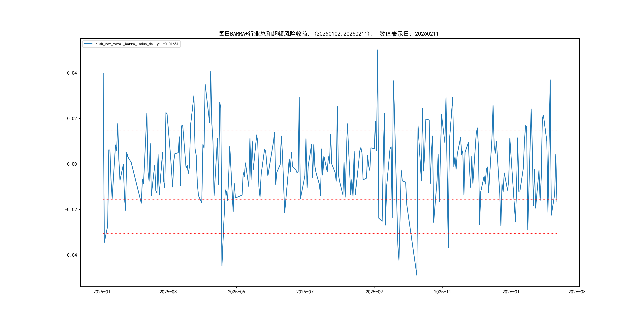
Task: Click the 0.04 y-axis tick label
Action: click(72, 73)
